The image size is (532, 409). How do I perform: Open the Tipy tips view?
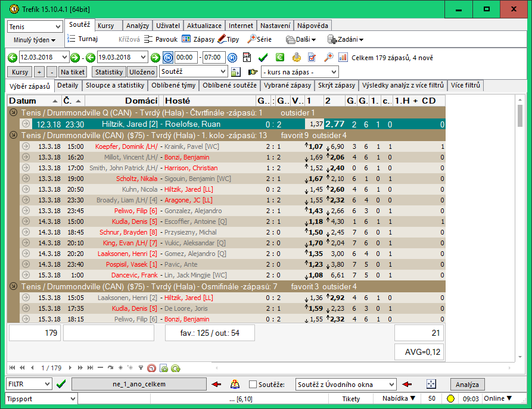(x=228, y=39)
